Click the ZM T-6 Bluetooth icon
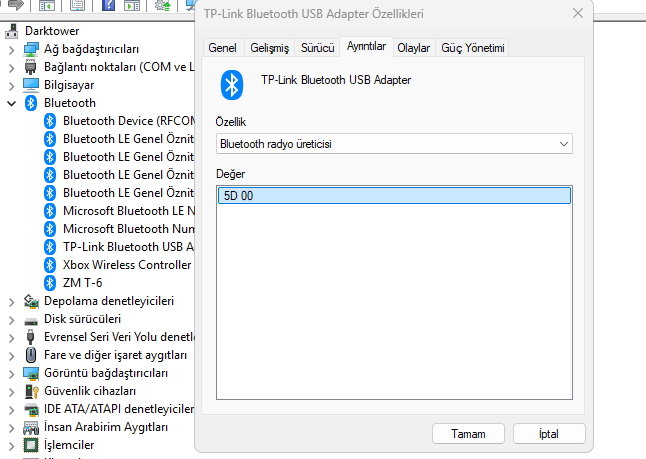 click(50, 283)
